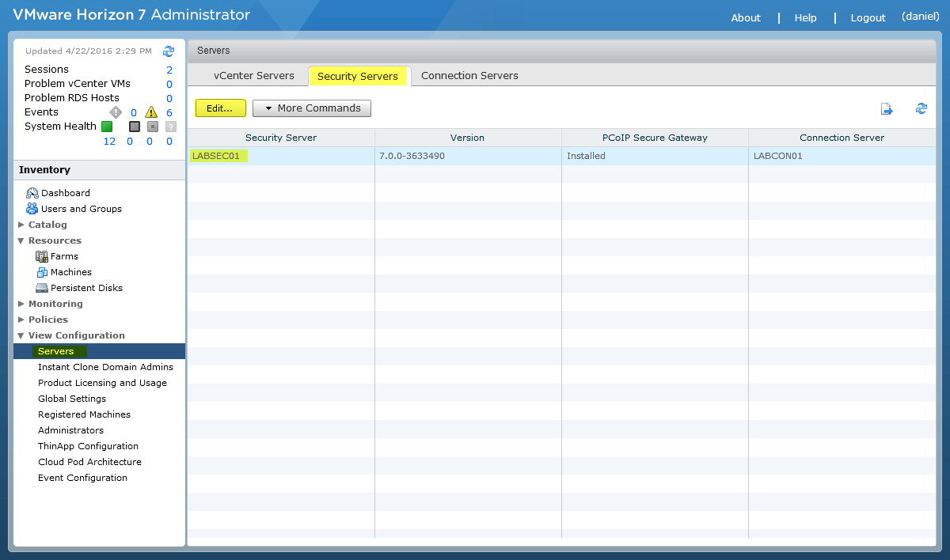Image resolution: width=950 pixels, height=560 pixels.
Task: Click the Farms icon under Resources
Action: click(x=42, y=256)
